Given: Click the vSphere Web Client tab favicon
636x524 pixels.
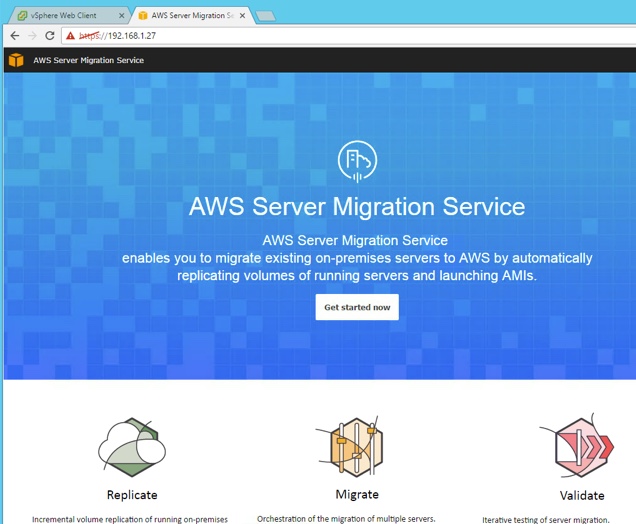Looking at the screenshot, I should (22, 15).
